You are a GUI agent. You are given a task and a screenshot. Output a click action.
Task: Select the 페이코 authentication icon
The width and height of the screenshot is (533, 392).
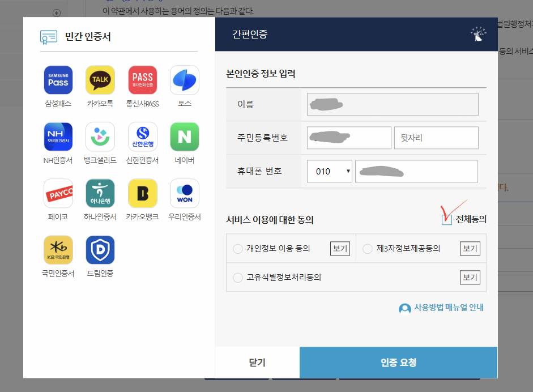pos(59,193)
